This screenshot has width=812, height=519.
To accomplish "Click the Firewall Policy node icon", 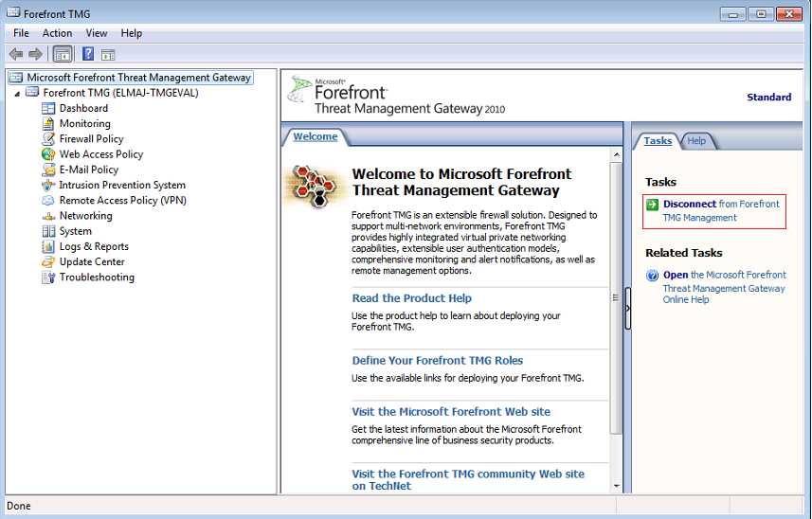I will (x=48, y=138).
